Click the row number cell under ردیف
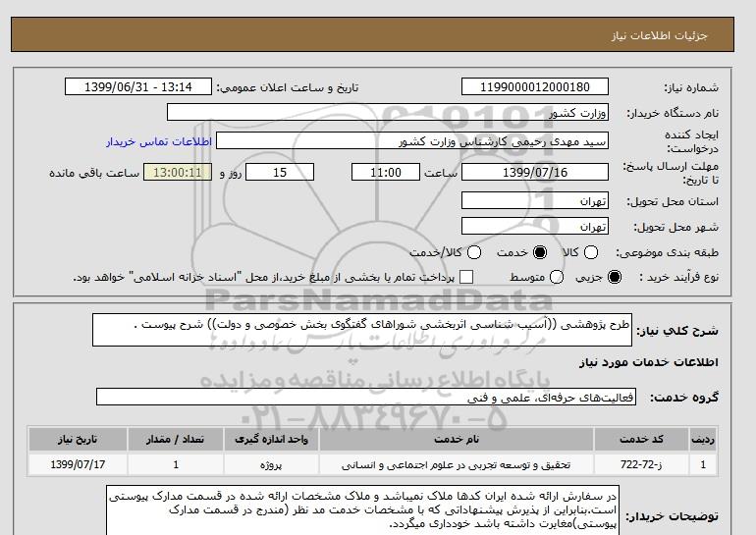 [703, 464]
